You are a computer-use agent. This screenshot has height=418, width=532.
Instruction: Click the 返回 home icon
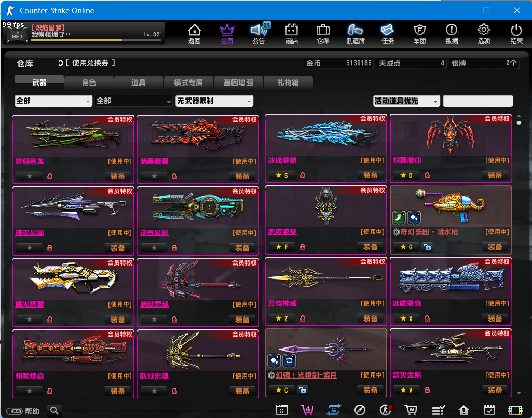tap(195, 33)
